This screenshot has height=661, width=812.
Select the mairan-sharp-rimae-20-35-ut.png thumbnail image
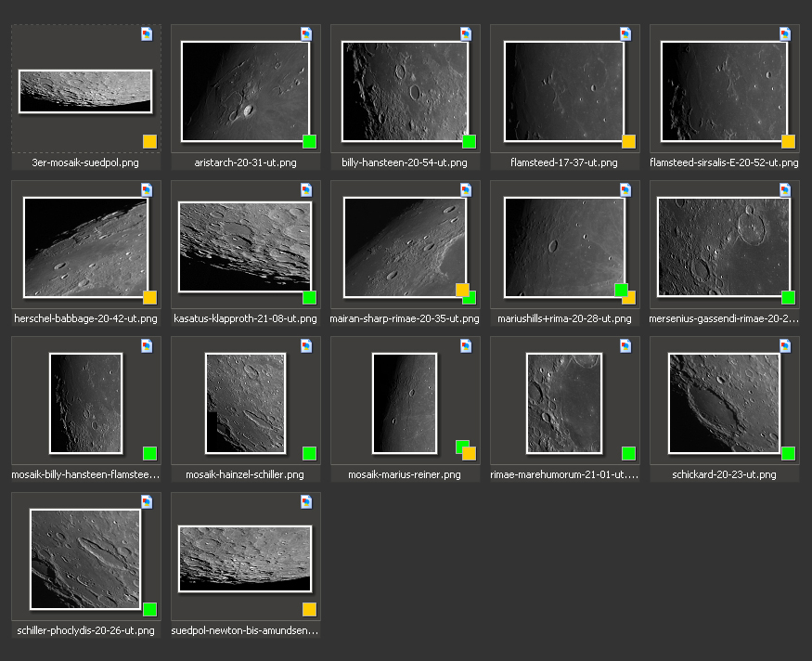point(404,247)
